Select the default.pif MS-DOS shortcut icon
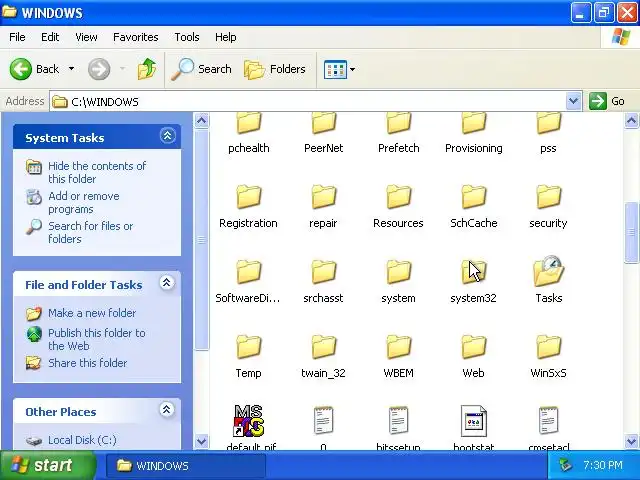640x480 pixels. [x=249, y=421]
